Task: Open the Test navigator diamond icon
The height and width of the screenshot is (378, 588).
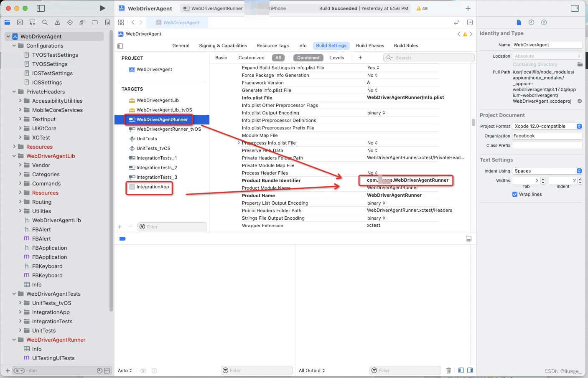Action: point(70,23)
